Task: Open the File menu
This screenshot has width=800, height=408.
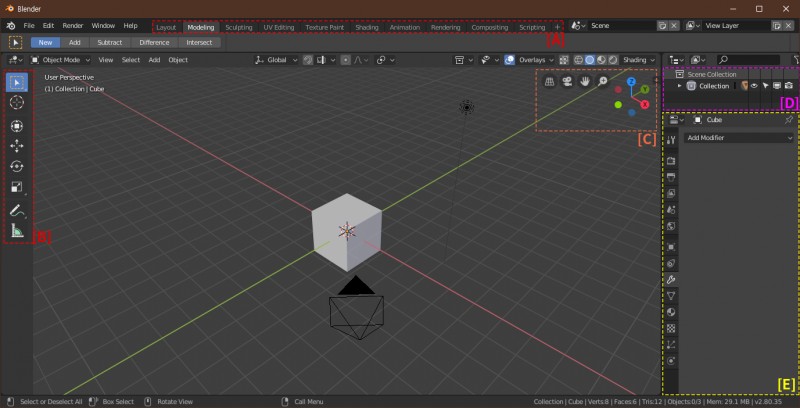Action: click(x=29, y=26)
